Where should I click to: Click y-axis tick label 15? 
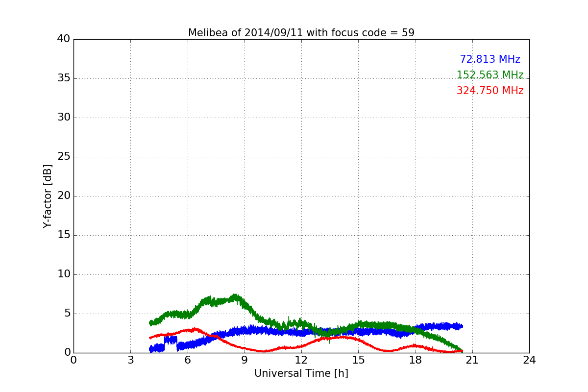[x=64, y=235]
